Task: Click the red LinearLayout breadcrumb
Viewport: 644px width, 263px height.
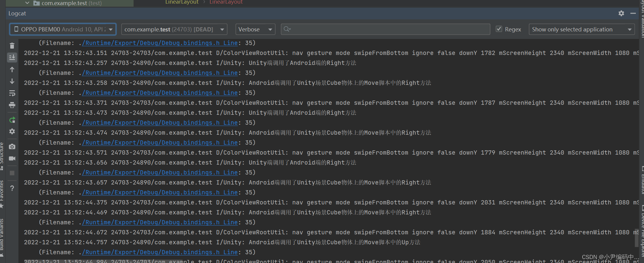Action: 226,2
